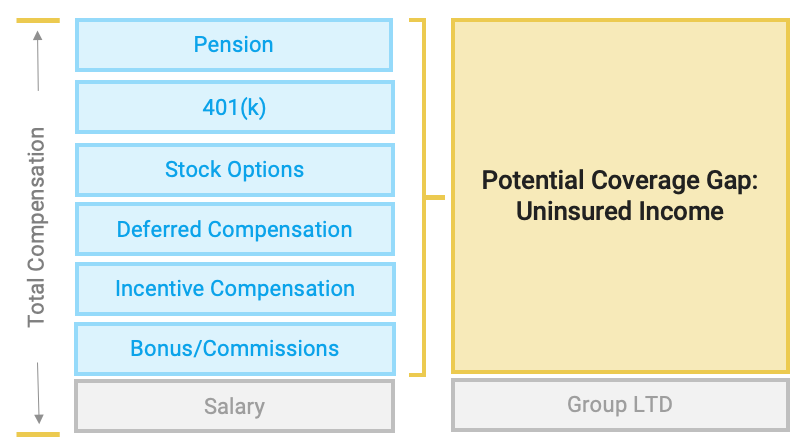Image resolution: width=806 pixels, height=446 pixels.
Task: Click the yellow bracket's middle tick mark
Action: tap(435, 197)
